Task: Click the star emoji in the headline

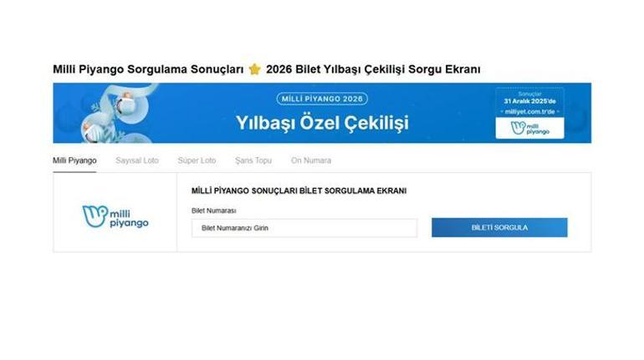Action: click(254, 68)
